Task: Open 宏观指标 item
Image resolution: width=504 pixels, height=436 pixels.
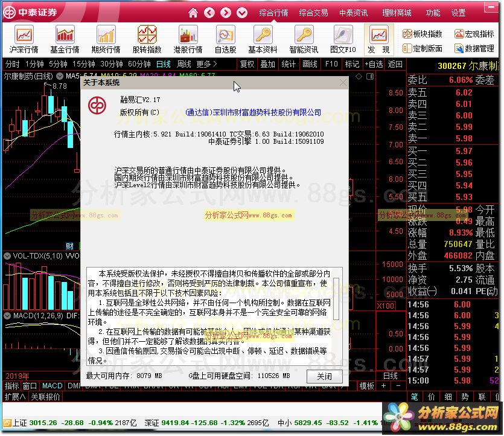Action: 474,34
